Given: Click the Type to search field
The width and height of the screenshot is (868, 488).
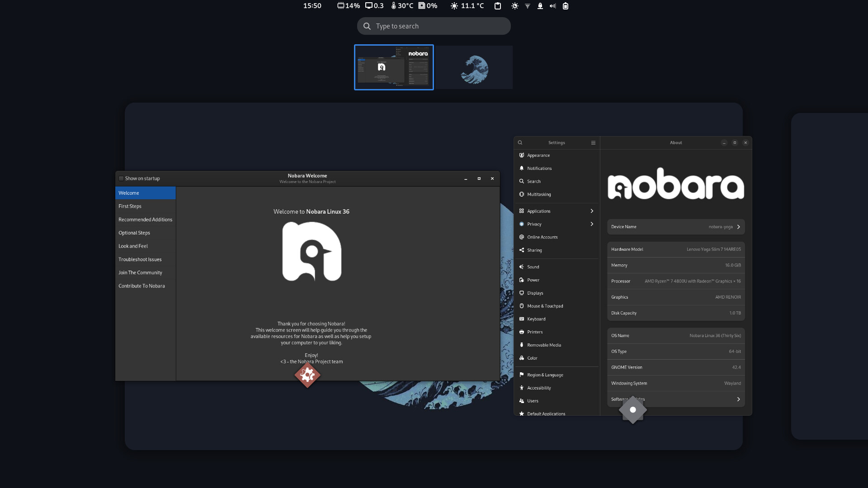Looking at the screenshot, I should pos(434,26).
